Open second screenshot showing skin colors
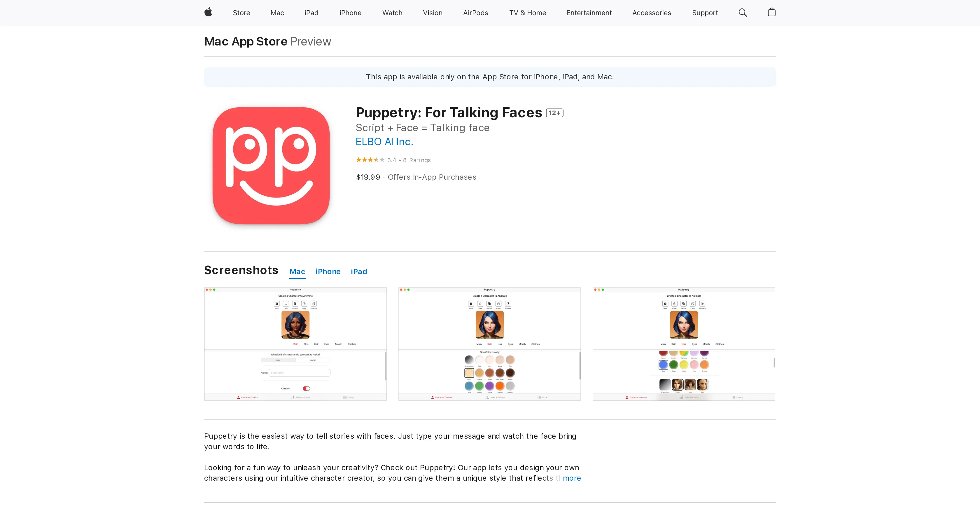Screen dimensions: 980x511 tap(490, 344)
